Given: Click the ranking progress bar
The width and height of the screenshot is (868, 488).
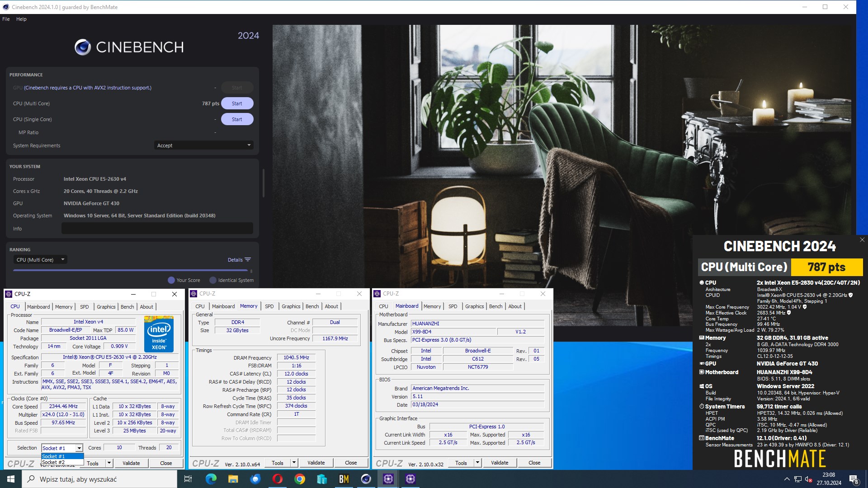Looking at the screenshot, I should pos(131,270).
